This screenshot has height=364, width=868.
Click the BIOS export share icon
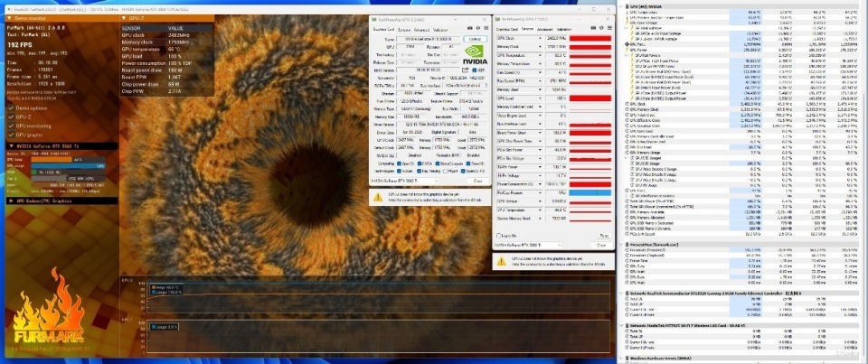[465, 70]
